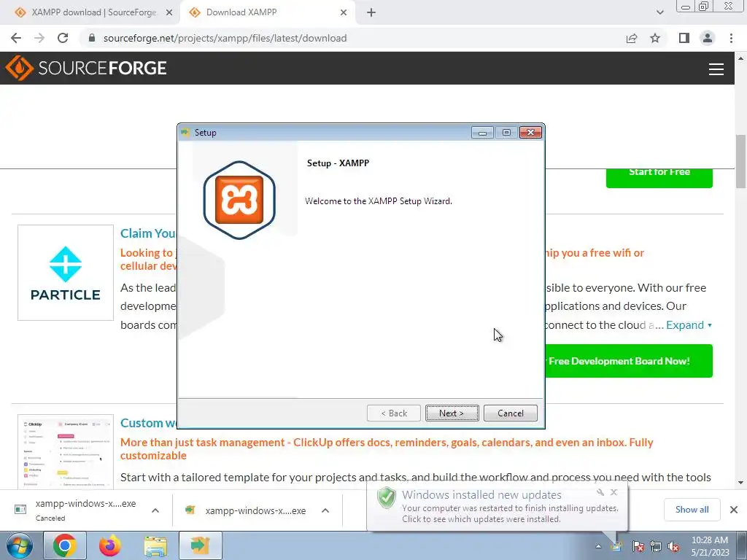This screenshot has width=747, height=560.
Task: Click 'Free Development Board Now!' green button
Action: [629, 361]
